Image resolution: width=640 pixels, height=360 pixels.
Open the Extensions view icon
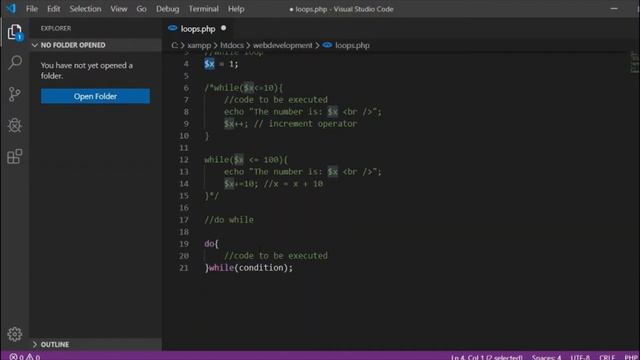(x=15, y=156)
